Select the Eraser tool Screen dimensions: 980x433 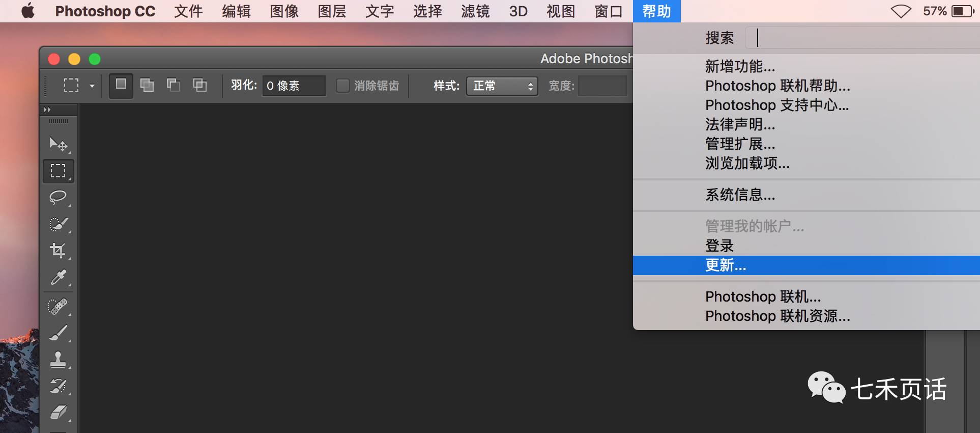coord(58,412)
